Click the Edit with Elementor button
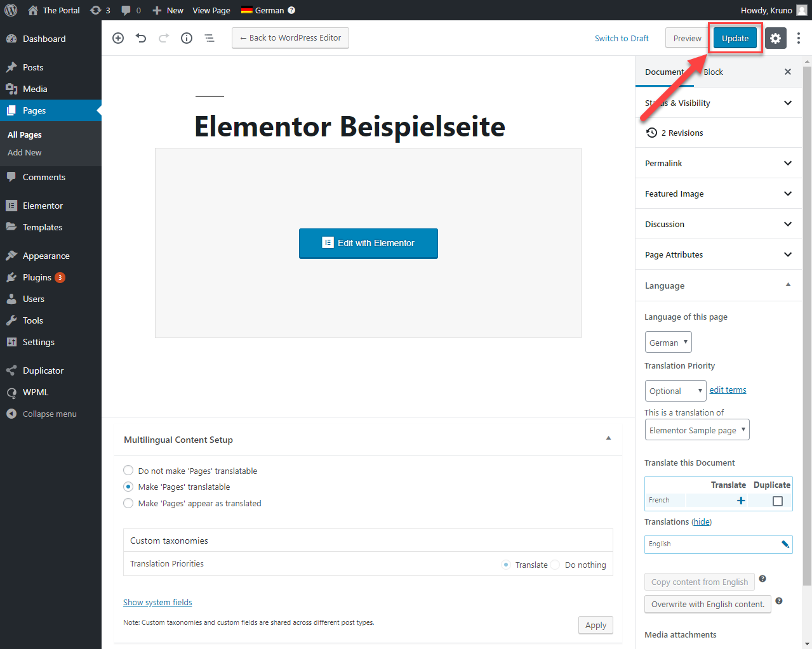The image size is (812, 649). [x=368, y=243]
